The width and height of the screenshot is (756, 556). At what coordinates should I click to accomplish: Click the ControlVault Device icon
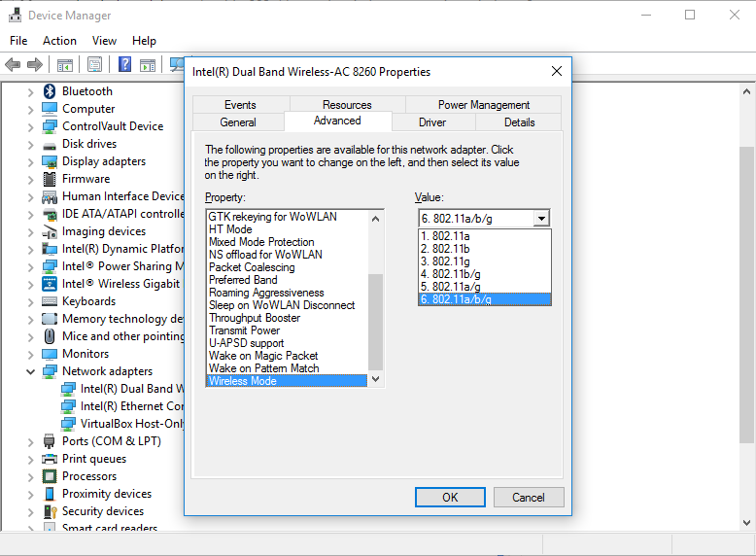click(50, 126)
